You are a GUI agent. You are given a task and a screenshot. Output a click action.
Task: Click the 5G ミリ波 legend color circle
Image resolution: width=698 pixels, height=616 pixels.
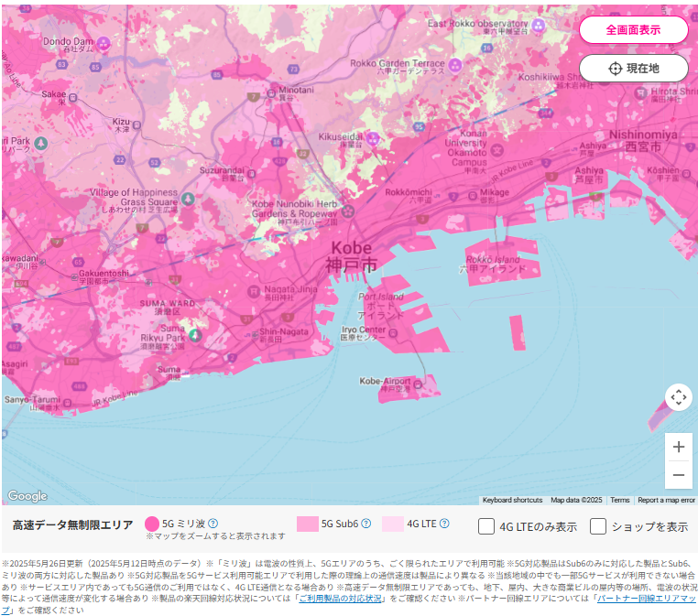coord(152,524)
